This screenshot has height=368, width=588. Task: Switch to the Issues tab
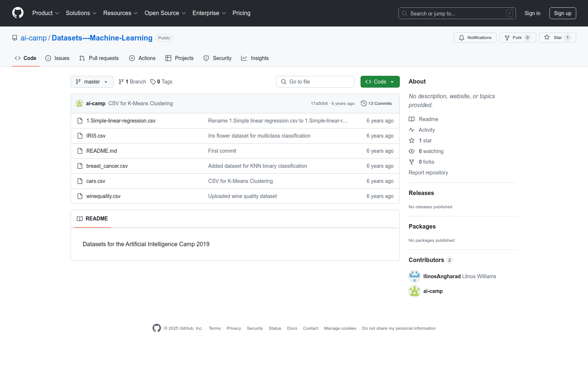[x=57, y=58]
